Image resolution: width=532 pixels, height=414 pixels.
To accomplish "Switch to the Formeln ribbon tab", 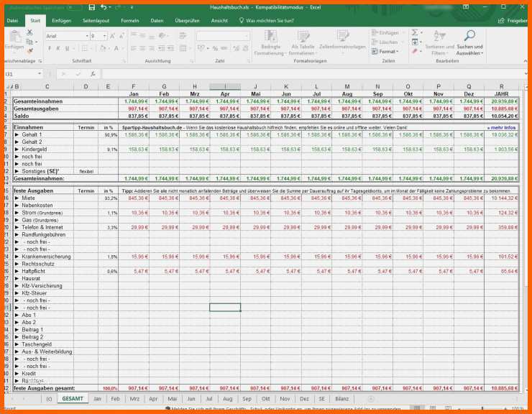I will (130, 21).
